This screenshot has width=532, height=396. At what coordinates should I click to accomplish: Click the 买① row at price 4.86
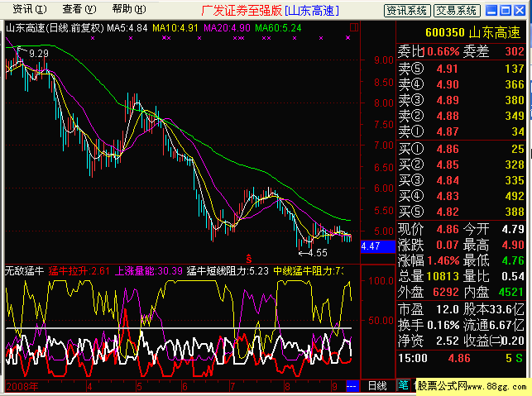pos(461,149)
